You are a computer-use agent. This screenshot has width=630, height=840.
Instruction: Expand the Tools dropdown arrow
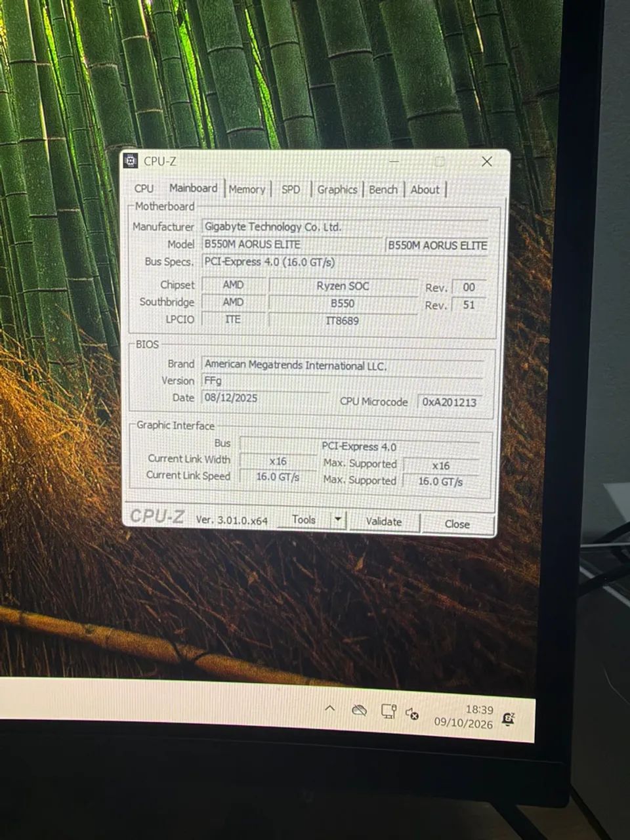(x=337, y=520)
